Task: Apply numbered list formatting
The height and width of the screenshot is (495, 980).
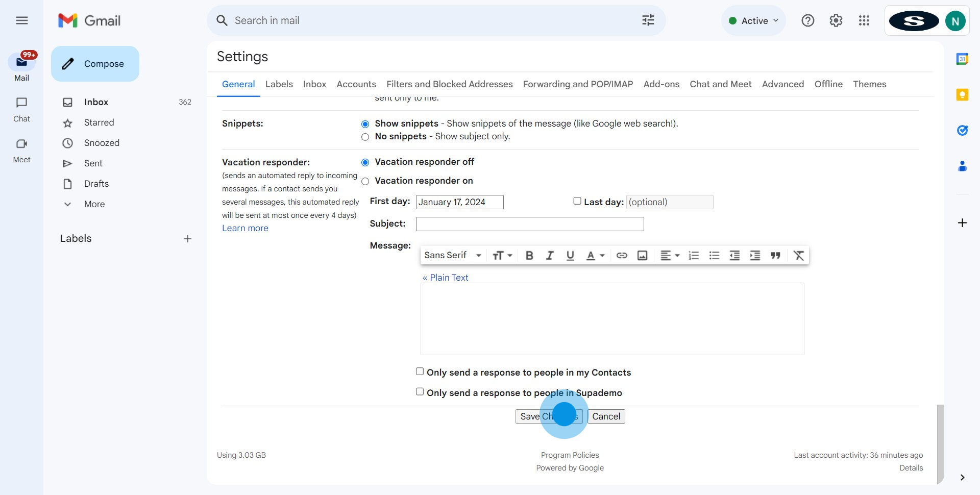Action: tap(693, 256)
